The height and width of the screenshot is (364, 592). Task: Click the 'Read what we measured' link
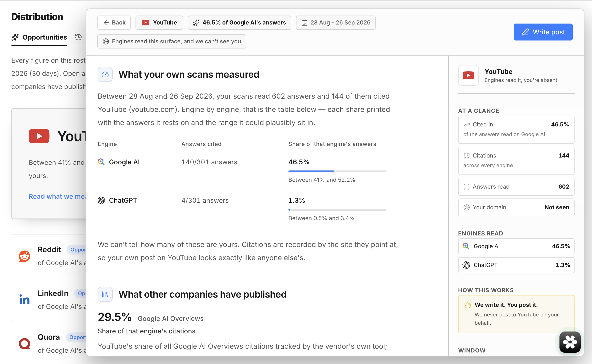[57, 196]
